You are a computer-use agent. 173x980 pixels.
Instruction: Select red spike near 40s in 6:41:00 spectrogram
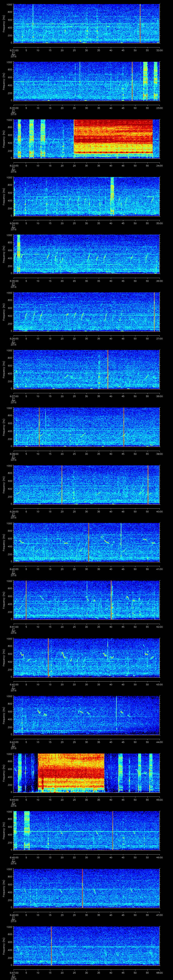[x=111, y=600]
